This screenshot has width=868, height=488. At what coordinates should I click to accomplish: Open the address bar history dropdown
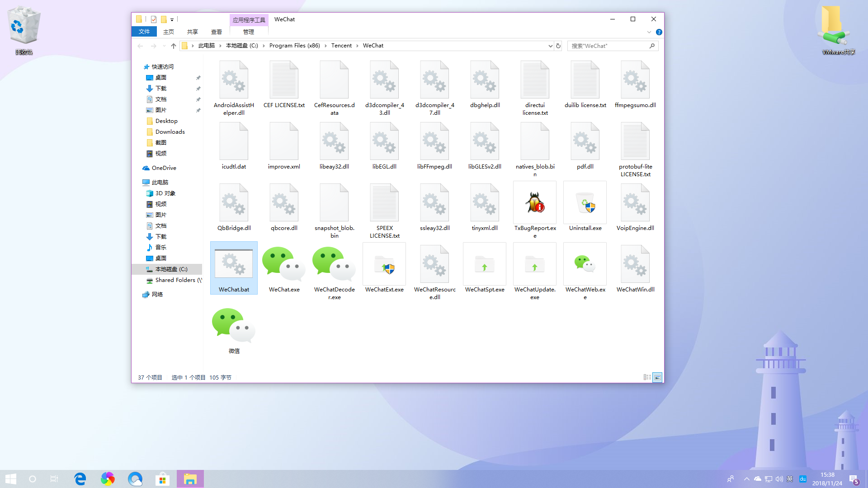pyautogui.click(x=550, y=46)
